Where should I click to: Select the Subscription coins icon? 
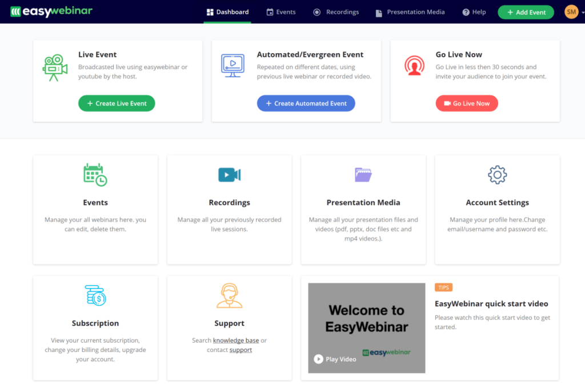tap(95, 295)
